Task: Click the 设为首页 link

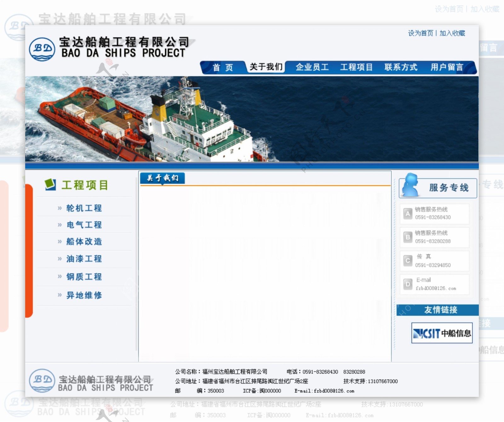Action: click(x=421, y=33)
